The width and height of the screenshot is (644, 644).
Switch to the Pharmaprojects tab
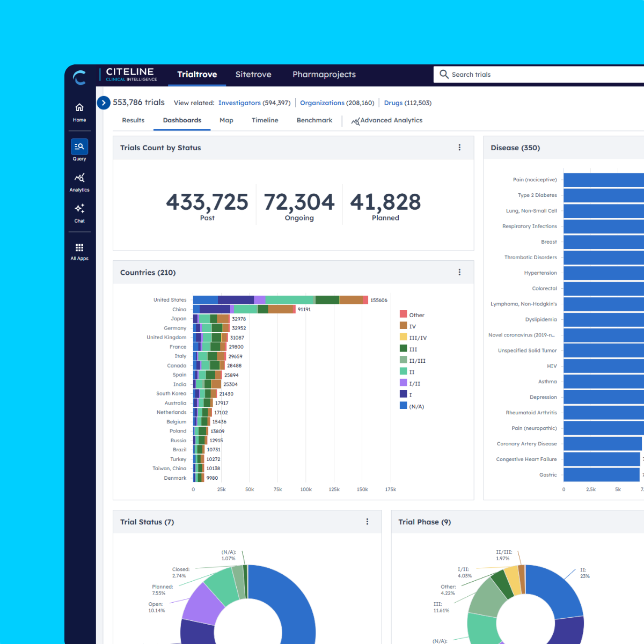[x=324, y=74]
